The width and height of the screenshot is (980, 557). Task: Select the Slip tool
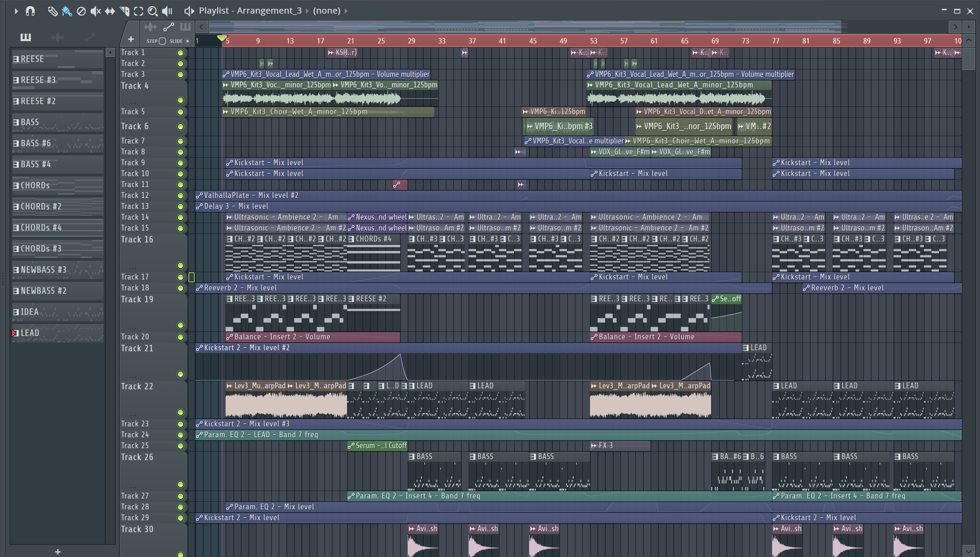[x=110, y=11]
